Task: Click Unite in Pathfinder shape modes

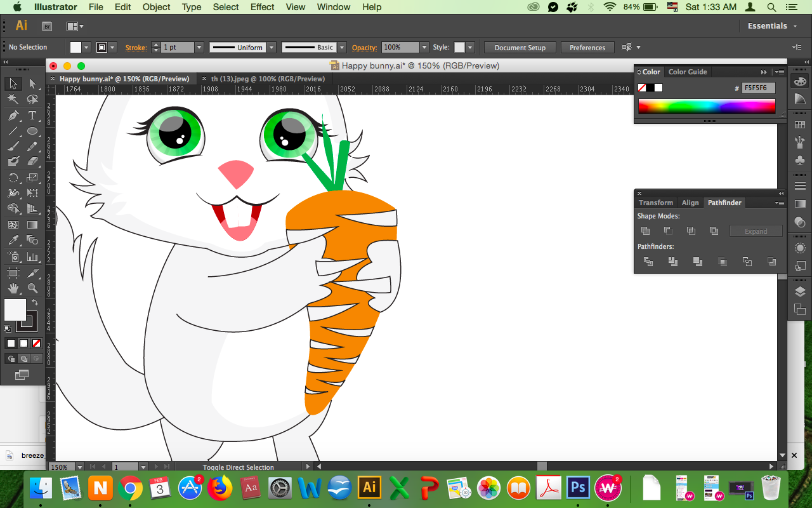Action: (646, 231)
